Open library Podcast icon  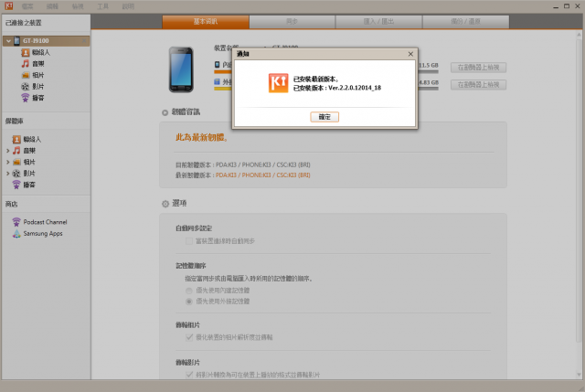[16, 185]
